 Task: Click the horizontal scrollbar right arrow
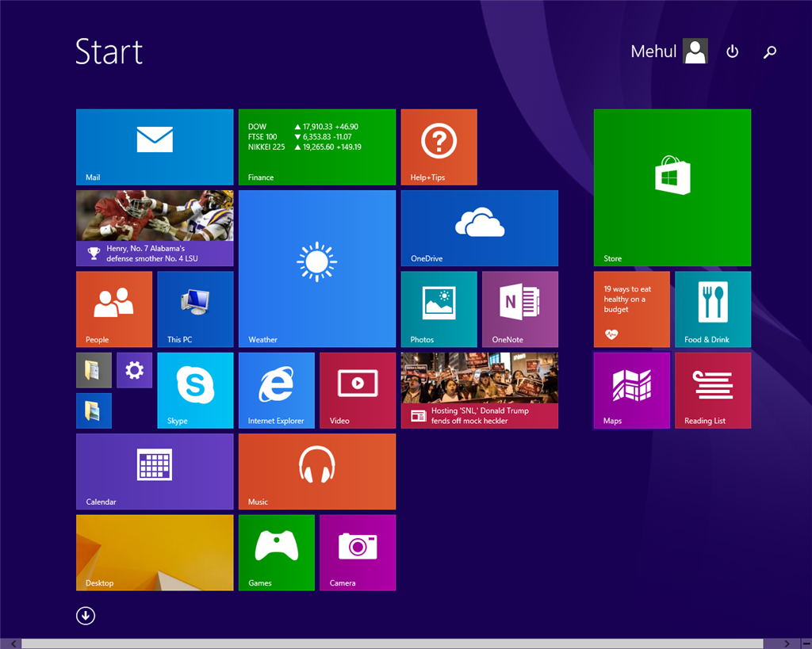coord(787,643)
